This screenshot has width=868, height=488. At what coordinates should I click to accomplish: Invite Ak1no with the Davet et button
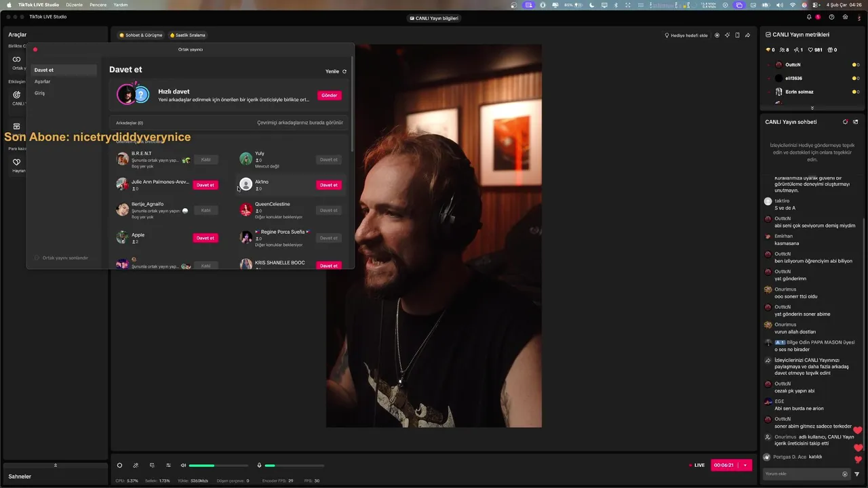point(329,185)
